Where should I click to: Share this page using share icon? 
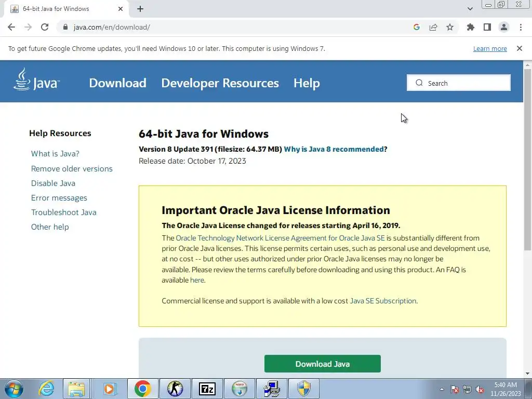point(433,27)
